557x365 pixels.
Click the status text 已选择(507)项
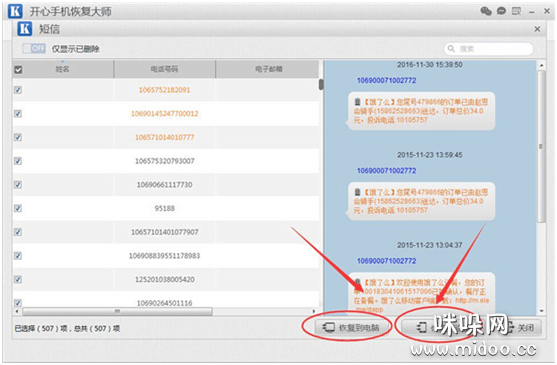pyautogui.click(x=40, y=328)
